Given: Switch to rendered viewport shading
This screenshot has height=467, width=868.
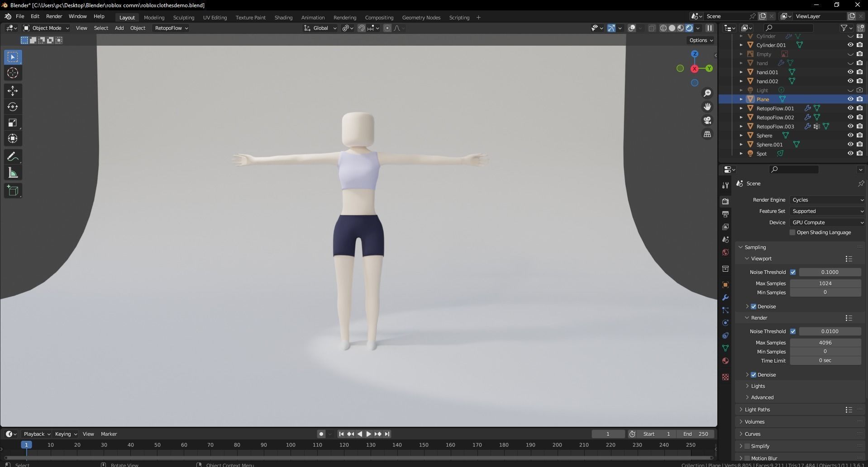Looking at the screenshot, I should click(689, 28).
